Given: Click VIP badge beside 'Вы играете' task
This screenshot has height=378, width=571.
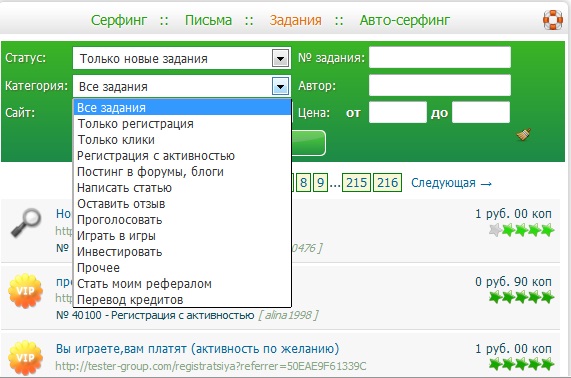Looking at the screenshot, I should tap(25, 358).
